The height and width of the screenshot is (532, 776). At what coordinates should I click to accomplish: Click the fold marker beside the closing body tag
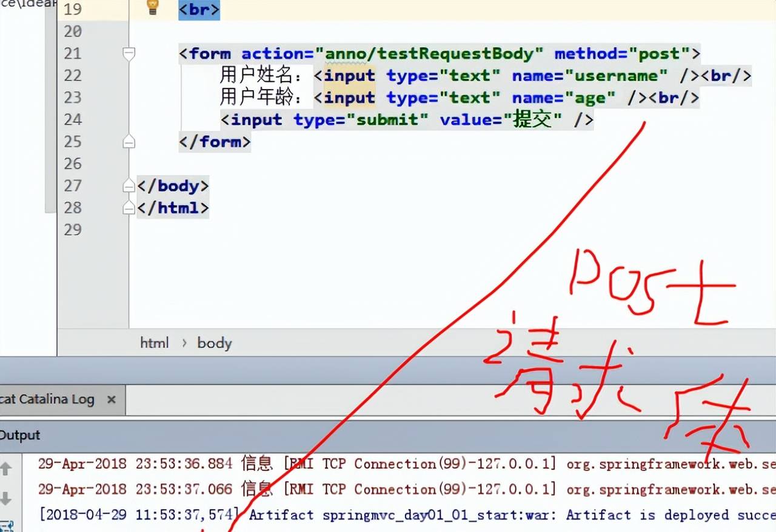[x=129, y=185]
